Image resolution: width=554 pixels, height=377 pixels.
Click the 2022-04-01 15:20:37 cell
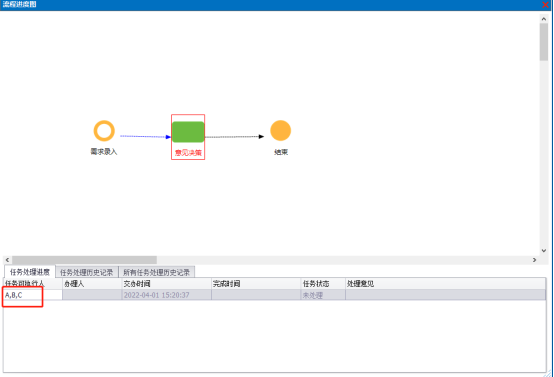point(166,295)
